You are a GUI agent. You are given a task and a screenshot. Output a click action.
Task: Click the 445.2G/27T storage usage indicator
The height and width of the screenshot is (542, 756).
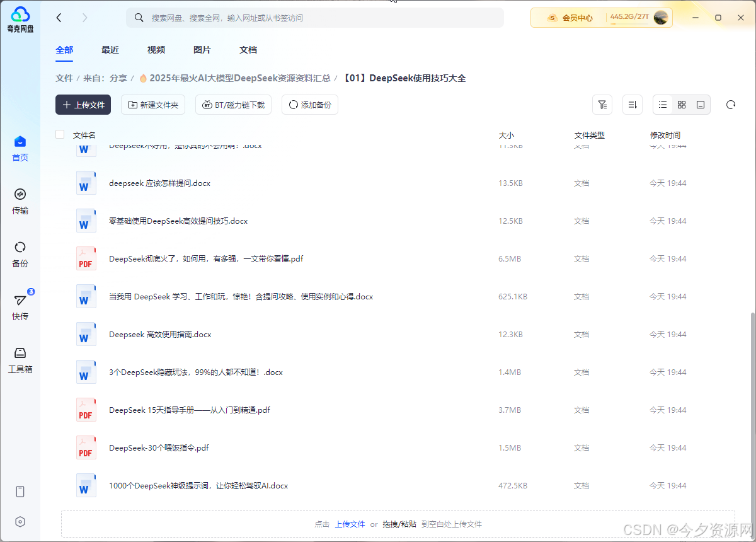pyautogui.click(x=629, y=17)
